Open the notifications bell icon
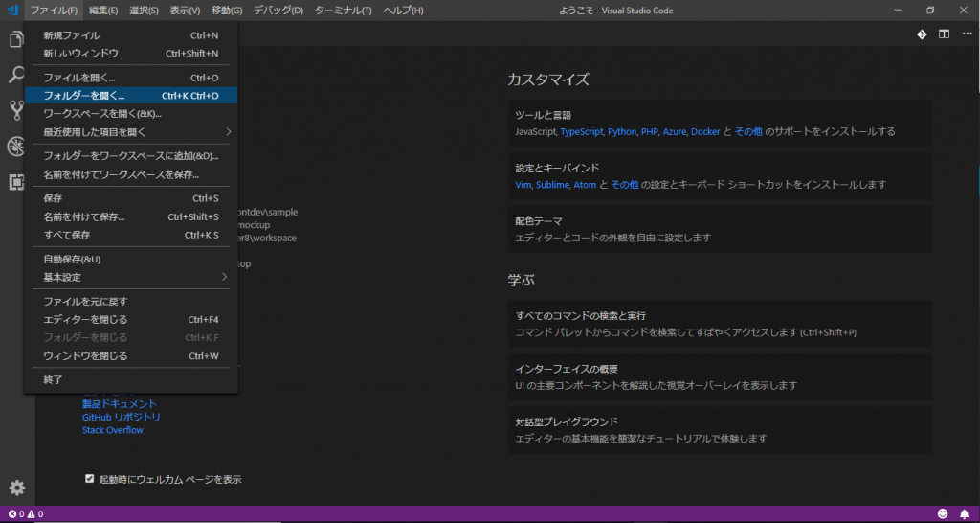Image resolution: width=980 pixels, height=523 pixels. click(964, 514)
